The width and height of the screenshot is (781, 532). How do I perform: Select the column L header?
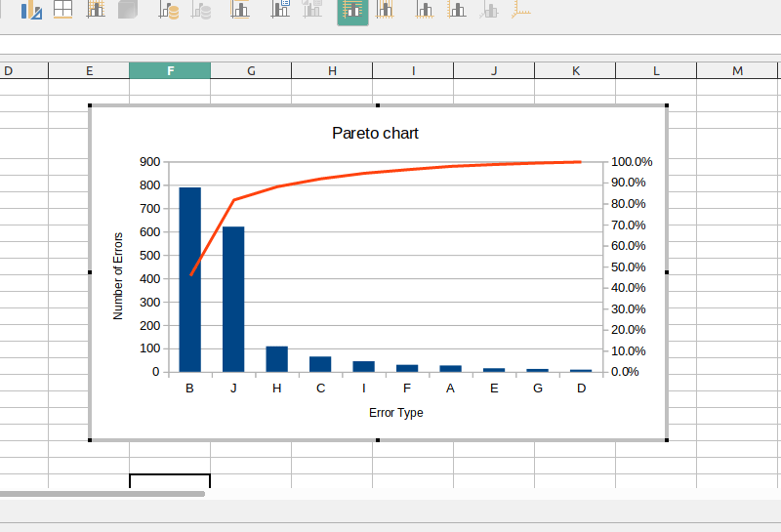(x=656, y=70)
